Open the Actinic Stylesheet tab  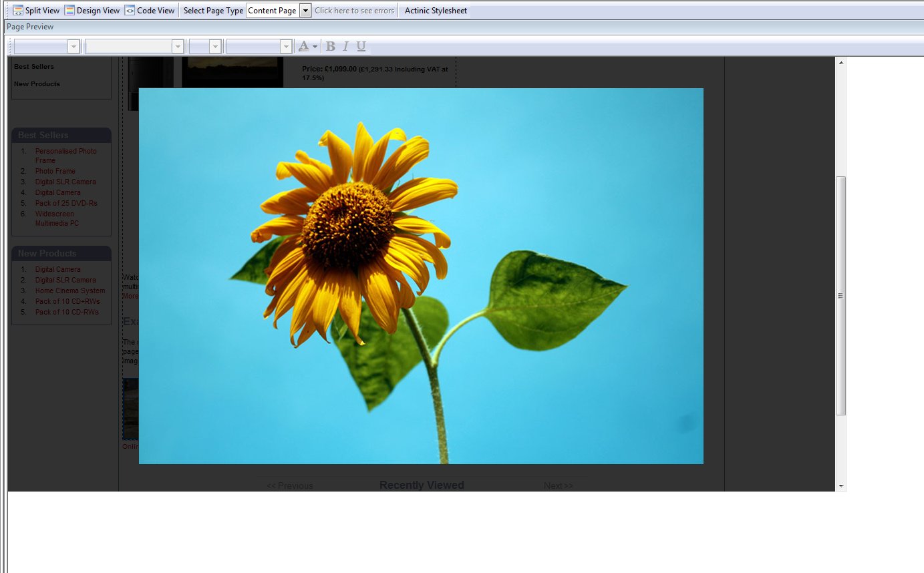(436, 11)
